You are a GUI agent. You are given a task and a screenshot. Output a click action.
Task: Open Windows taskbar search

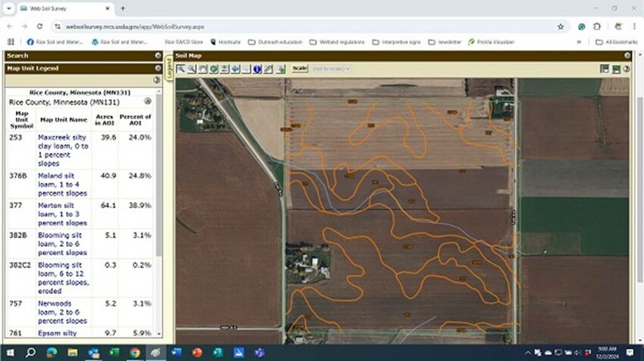point(30,353)
